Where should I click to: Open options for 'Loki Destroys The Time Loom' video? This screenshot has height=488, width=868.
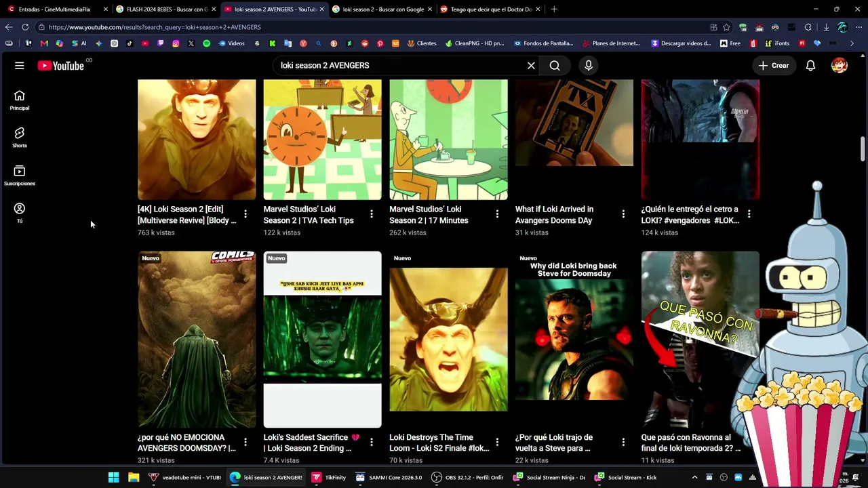pyautogui.click(x=497, y=442)
